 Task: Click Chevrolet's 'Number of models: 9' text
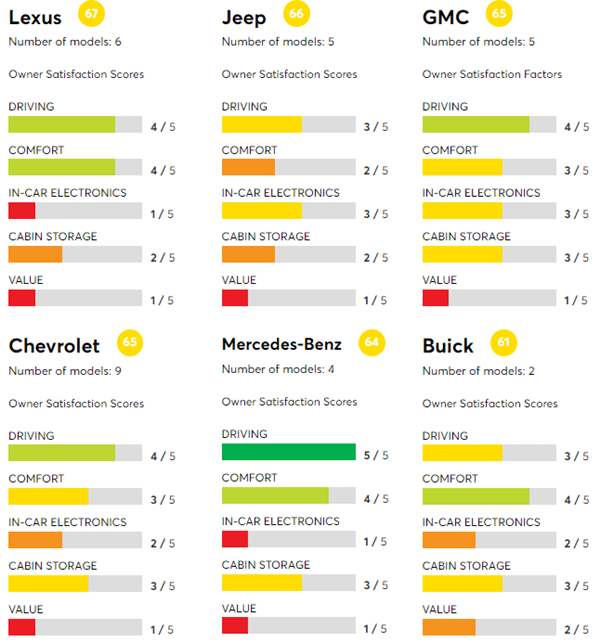[66, 371]
